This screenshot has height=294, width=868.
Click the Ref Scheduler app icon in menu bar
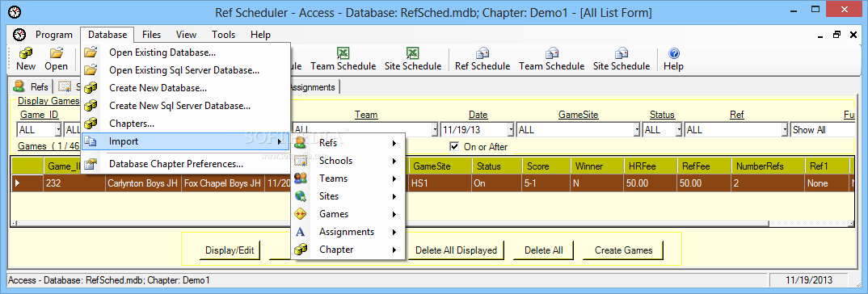tap(20, 35)
